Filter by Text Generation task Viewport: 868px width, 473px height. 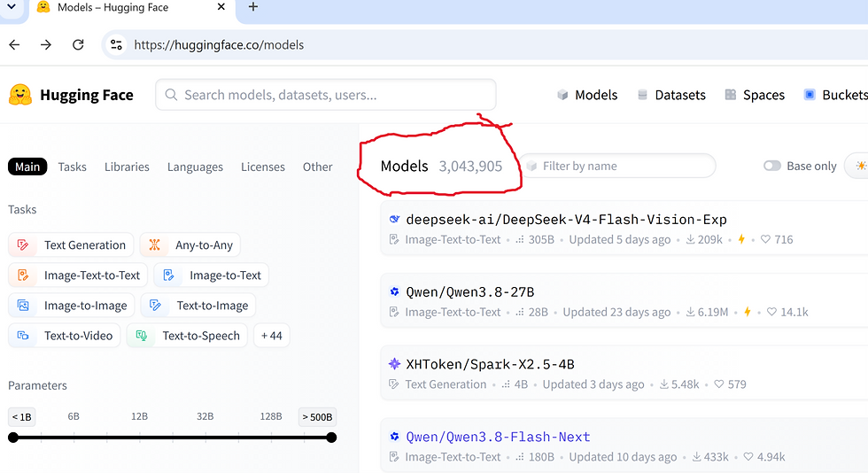click(71, 244)
